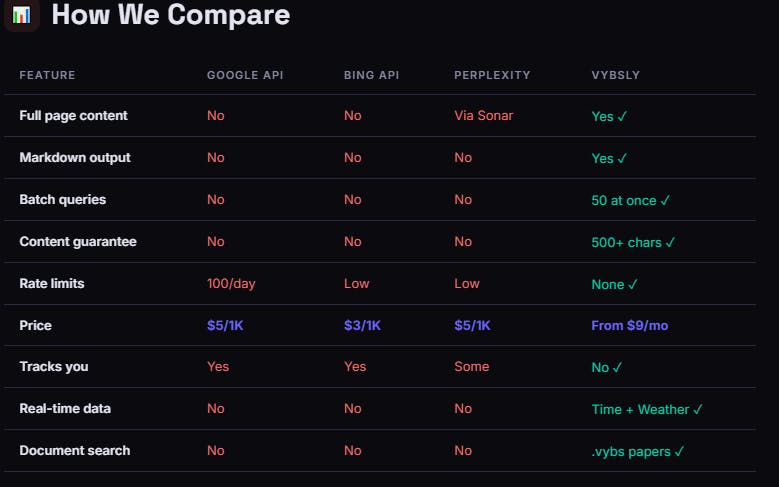Click the 50 at once Vybsly cell
Screen dimensions: 779x487
coord(630,200)
